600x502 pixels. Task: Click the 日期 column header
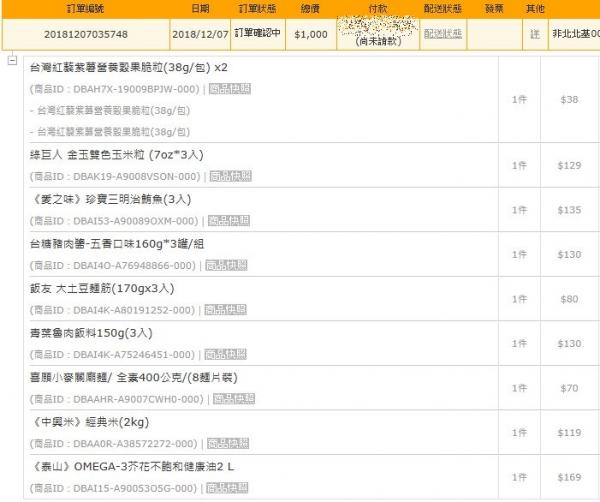point(200,8)
